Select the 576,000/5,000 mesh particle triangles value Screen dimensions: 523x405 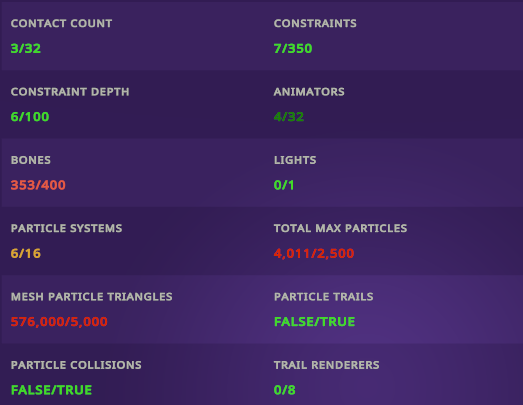pos(59,322)
